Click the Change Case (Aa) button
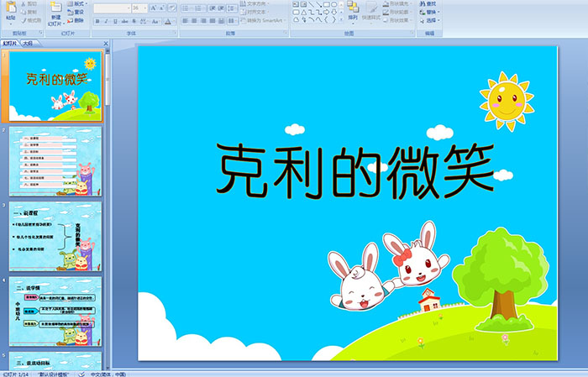588x377 pixels. click(x=155, y=21)
